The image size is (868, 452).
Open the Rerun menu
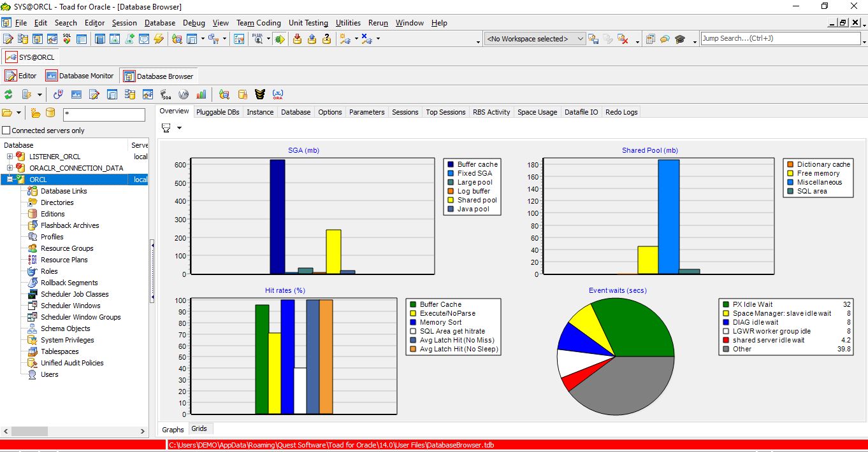(x=378, y=22)
